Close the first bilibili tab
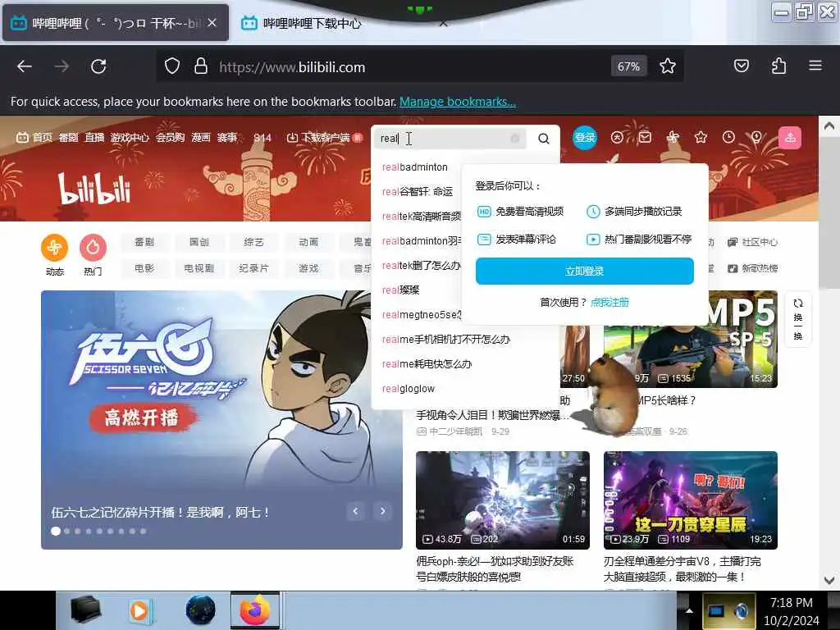This screenshot has width=840, height=630. pos(212,22)
